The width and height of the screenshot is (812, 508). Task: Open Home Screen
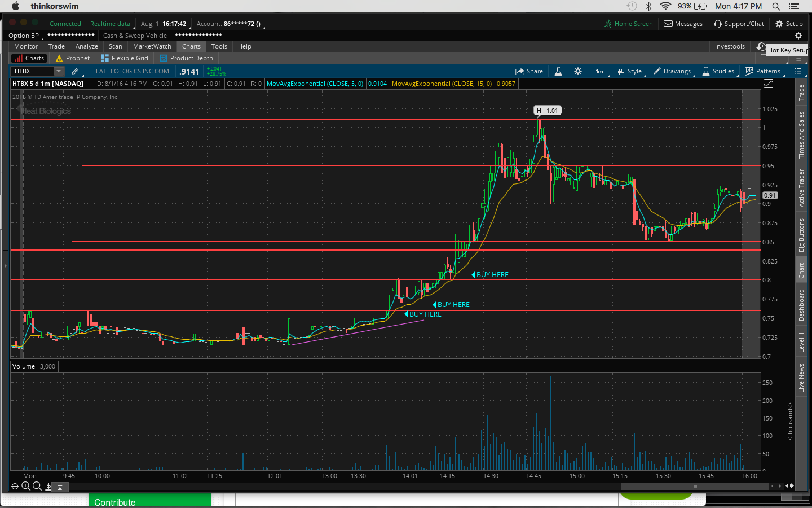[x=628, y=24]
